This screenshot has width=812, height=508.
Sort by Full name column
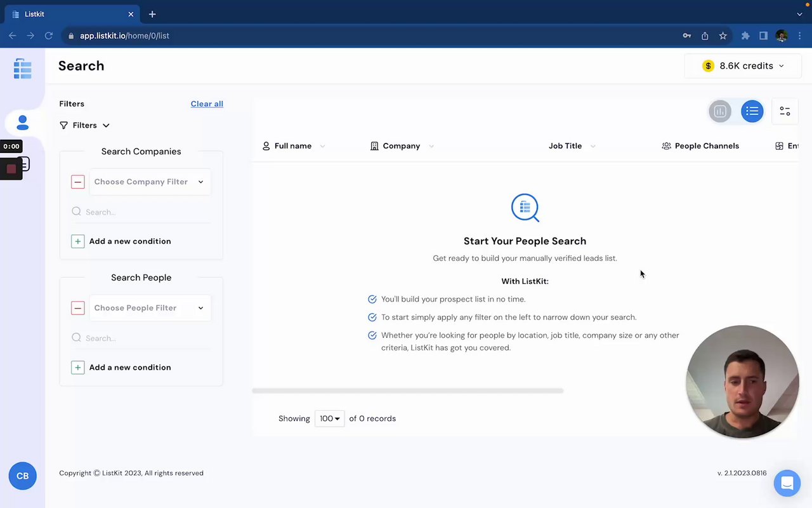point(293,146)
